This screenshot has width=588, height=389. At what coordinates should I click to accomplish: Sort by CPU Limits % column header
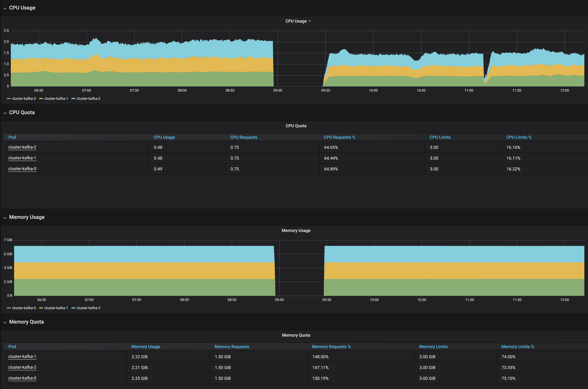(x=518, y=137)
